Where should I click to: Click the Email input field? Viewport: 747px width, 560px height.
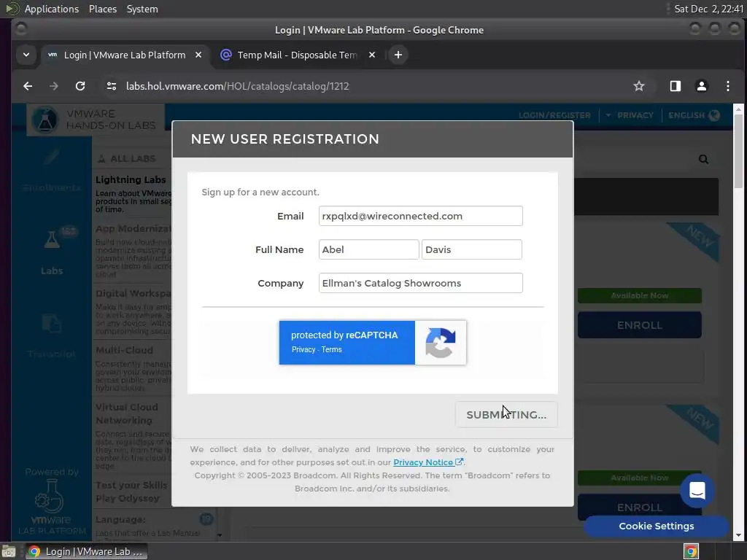[421, 216]
